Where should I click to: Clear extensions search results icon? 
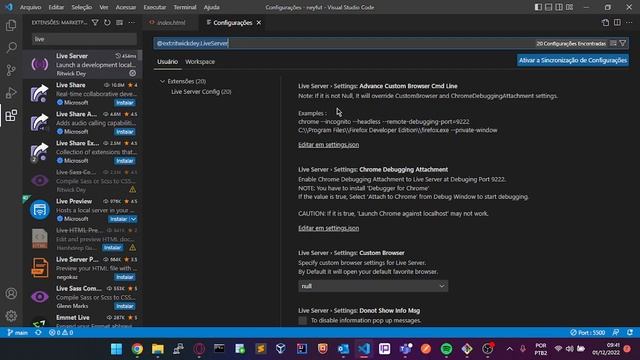(x=119, y=22)
